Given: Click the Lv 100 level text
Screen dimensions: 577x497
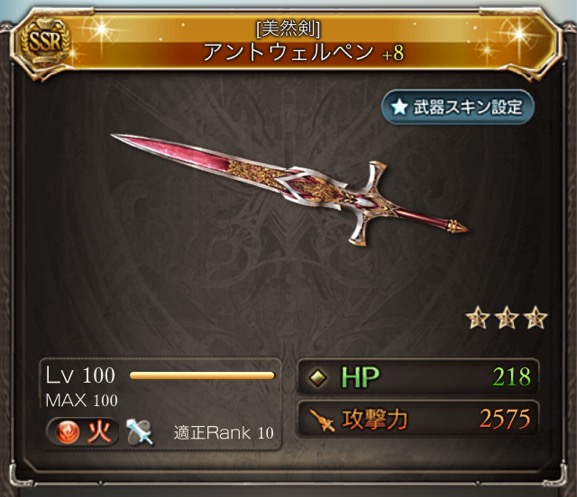Looking at the screenshot, I should [81, 376].
